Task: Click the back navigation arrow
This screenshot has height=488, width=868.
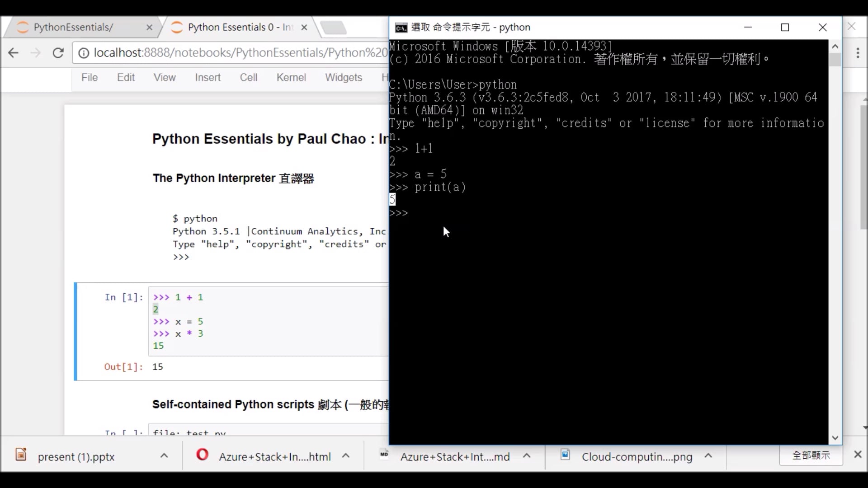Action: tap(14, 52)
